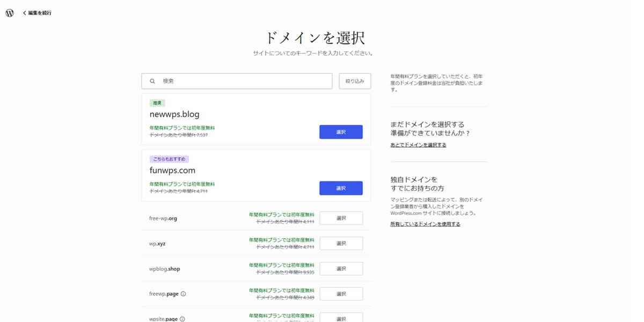
Task: Click the wp.xyz domain text
Action: pyautogui.click(x=157, y=244)
